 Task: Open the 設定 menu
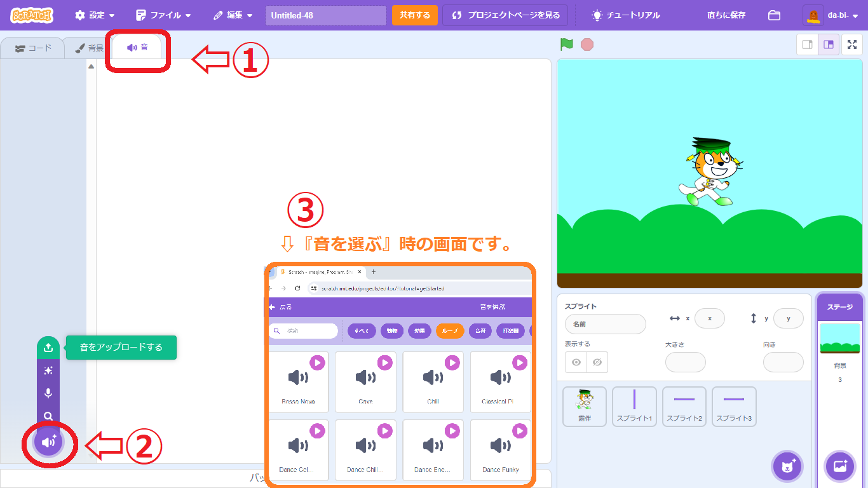click(x=95, y=15)
